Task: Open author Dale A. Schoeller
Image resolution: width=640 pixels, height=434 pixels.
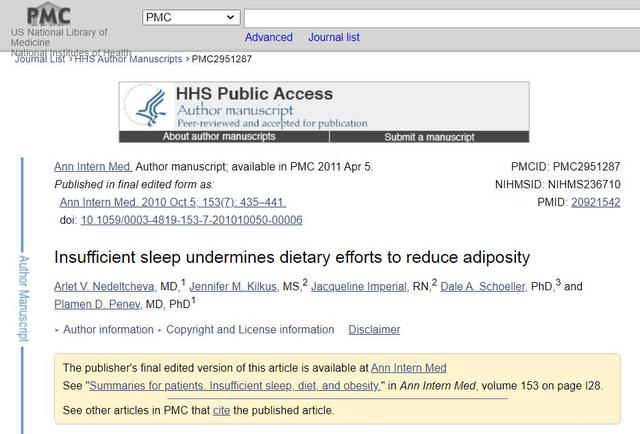Action: 483,287
